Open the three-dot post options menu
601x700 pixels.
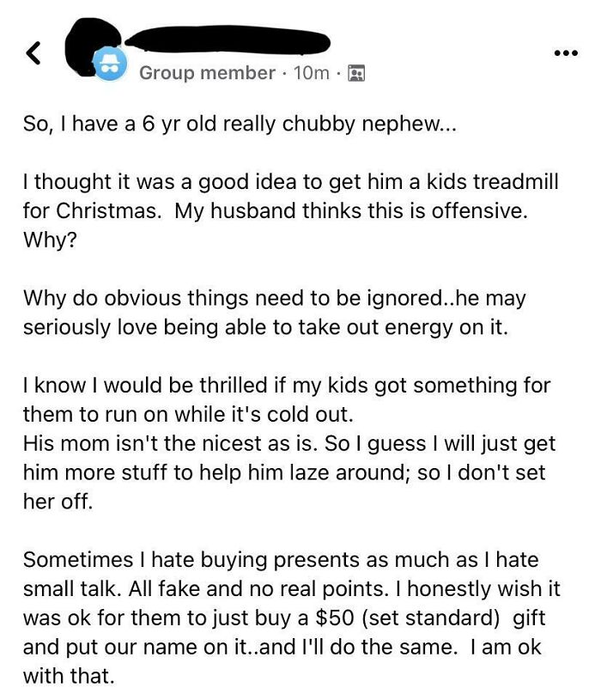click(x=566, y=53)
